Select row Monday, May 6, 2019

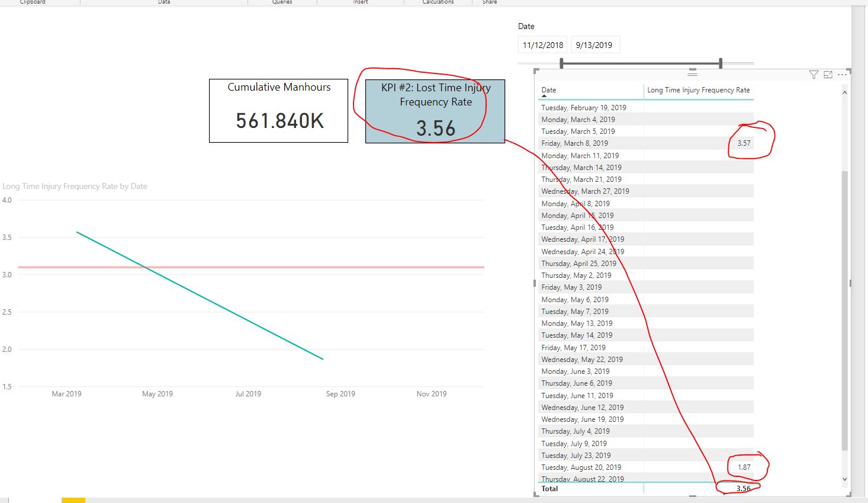647,300
